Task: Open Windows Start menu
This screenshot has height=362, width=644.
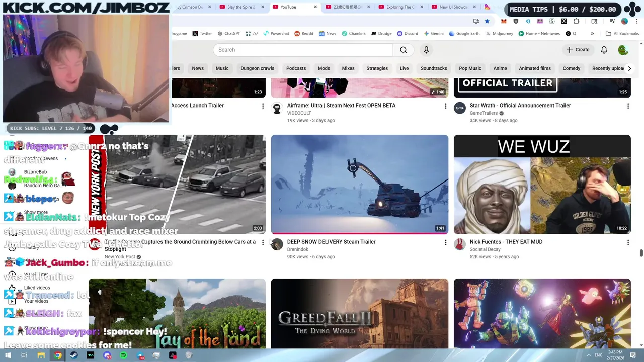Action: 8,355
